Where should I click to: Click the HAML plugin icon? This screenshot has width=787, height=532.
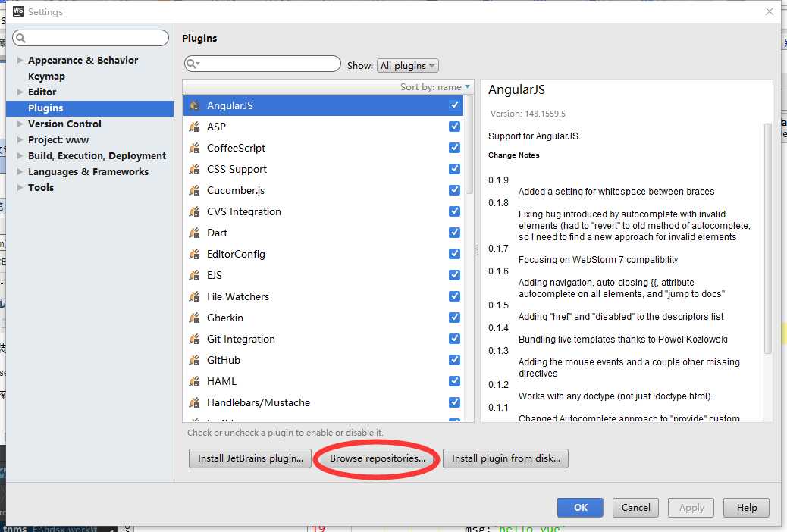pos(194,381)
